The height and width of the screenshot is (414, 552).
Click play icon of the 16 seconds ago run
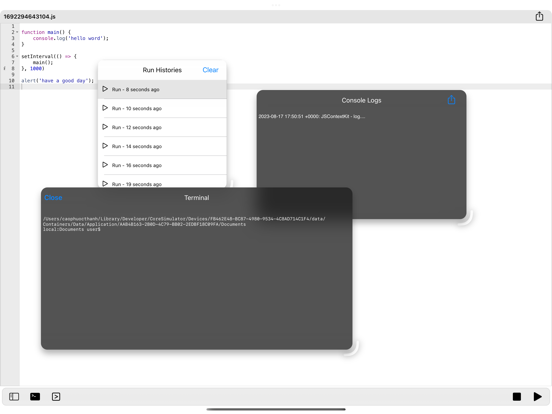(105, 165)
